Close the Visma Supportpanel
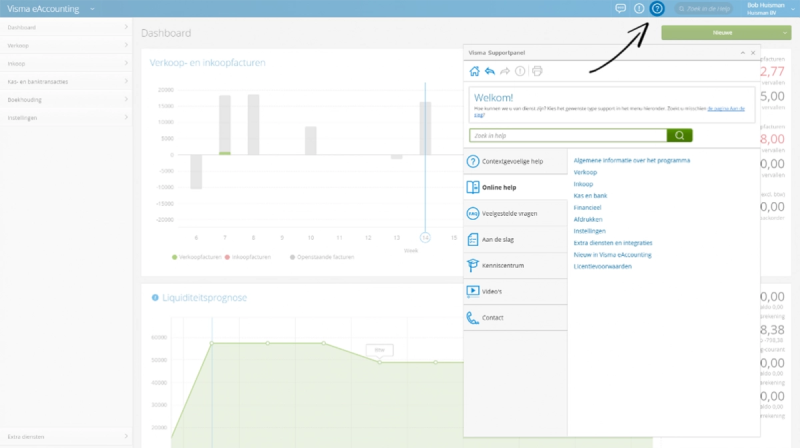The image size is (800, 448). click(753, 53)
